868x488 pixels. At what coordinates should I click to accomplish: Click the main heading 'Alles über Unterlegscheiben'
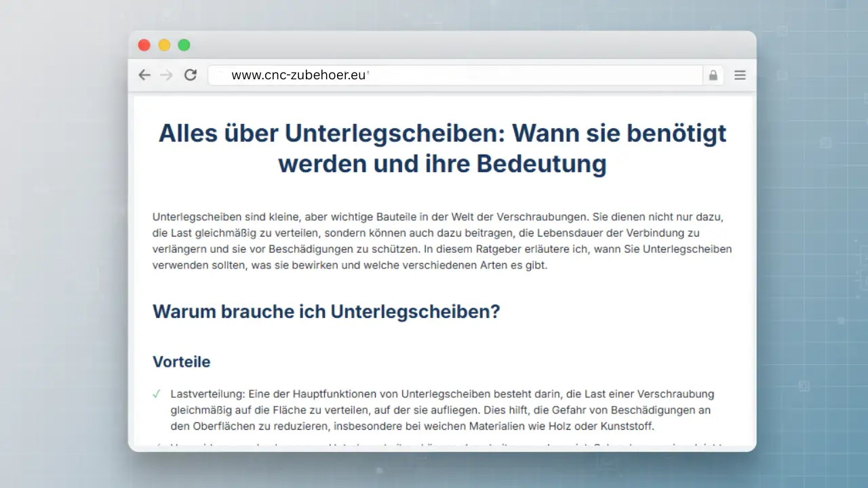pos(442,148)
